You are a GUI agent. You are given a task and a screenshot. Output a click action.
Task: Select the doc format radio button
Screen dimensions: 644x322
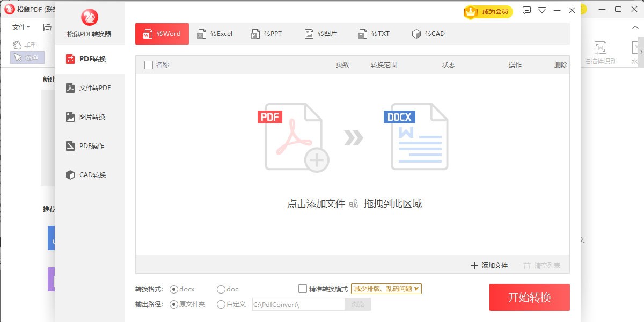tap(221, 289)
